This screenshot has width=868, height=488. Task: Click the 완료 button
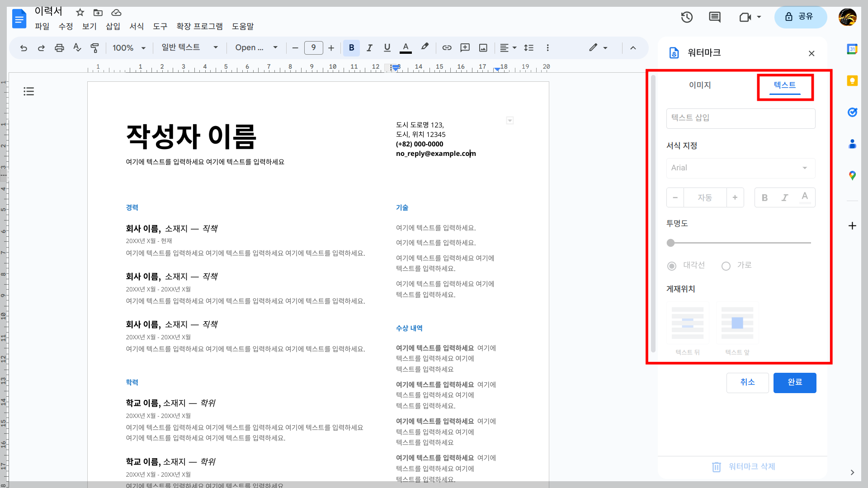794,383
